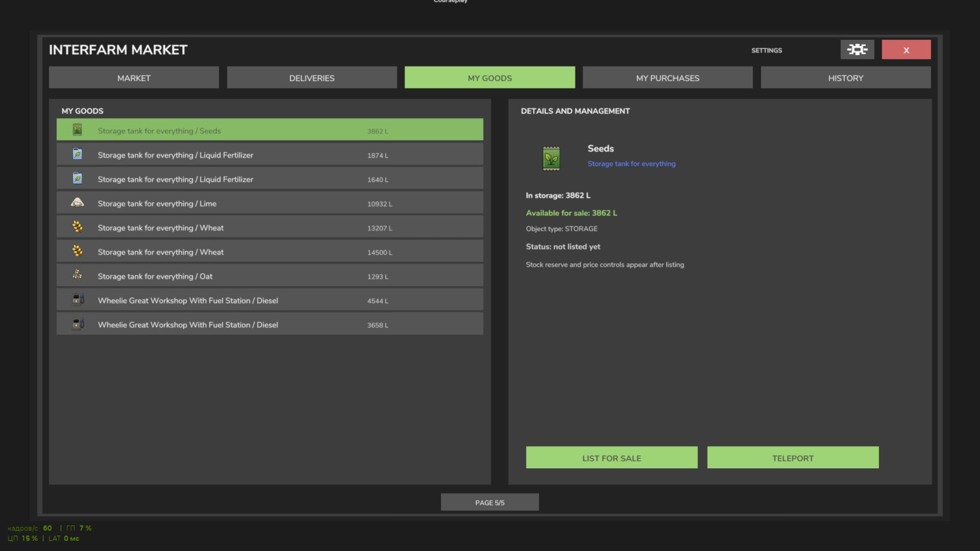This screenshot has width=980, height=551.
Task: Click the Lime pile icon
Action: point(77,203)
